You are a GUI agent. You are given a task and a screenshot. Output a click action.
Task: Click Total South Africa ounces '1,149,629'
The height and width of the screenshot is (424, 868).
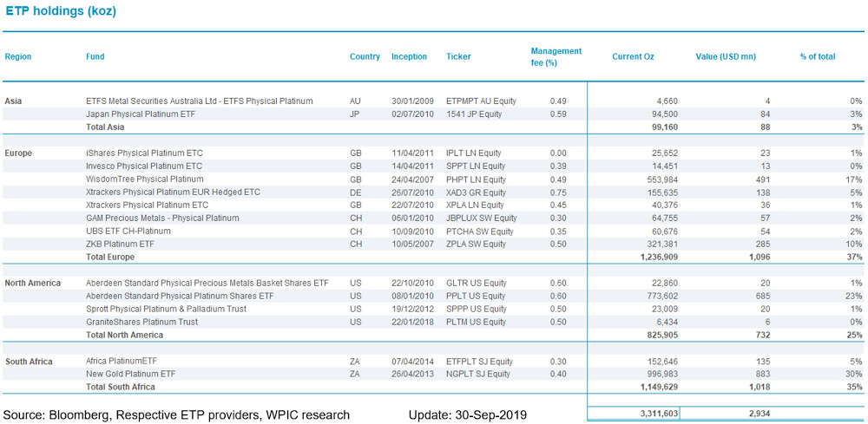pyautogui.click(x=659, y=387)
